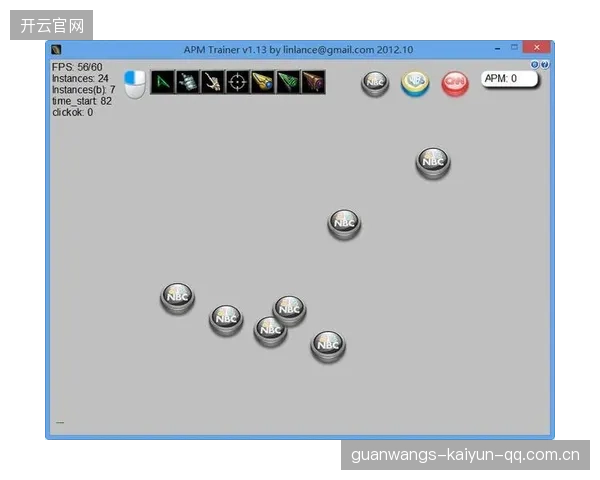Viewport: 600px width, 480px height.
Task: Select the armored gauntlet icon
Action: 188,82
